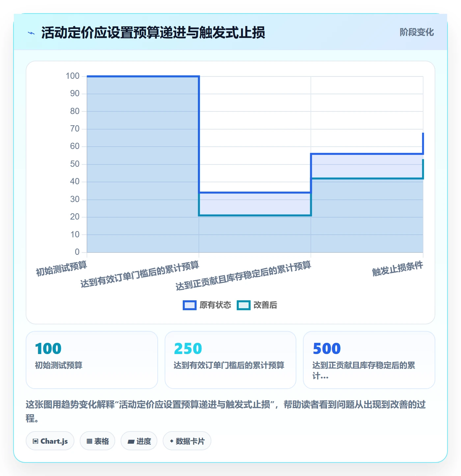Click the y-axis tick label 100
461x476 pixels.
[72, 76]
